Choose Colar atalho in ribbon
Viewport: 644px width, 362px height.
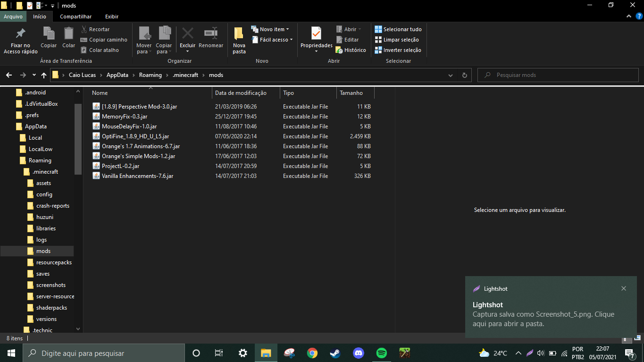[100, 50]
